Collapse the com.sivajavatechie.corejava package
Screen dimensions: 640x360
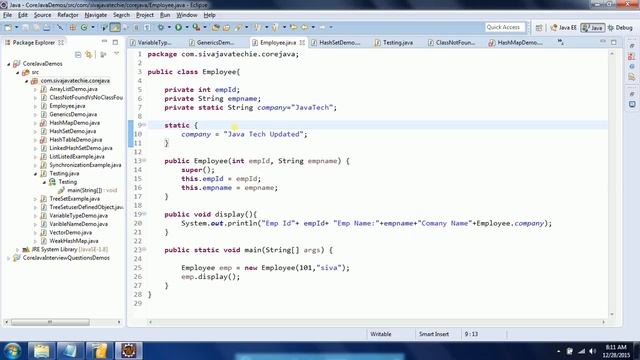27,81
